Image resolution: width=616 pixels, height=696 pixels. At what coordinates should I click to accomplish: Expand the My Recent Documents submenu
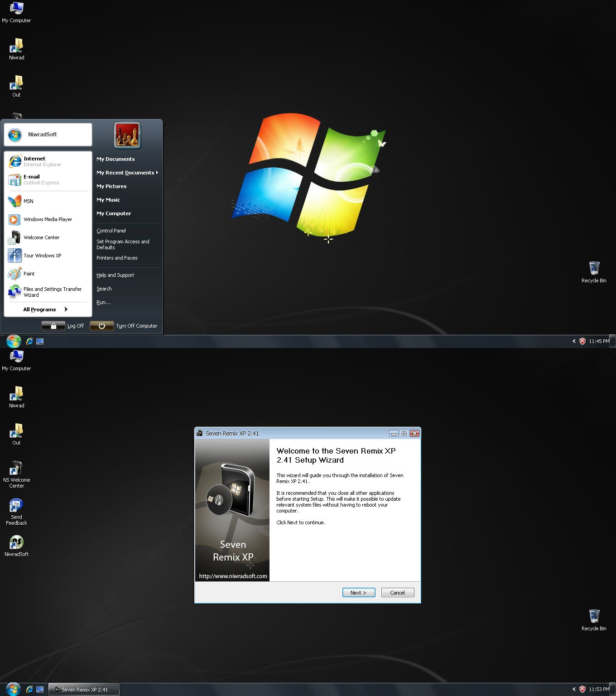[127, 173]
